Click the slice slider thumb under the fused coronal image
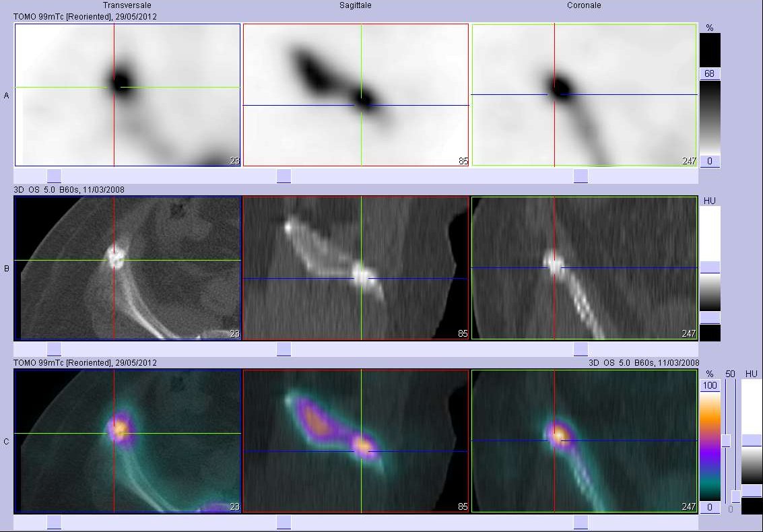Screen dimensions: 763x532 [580, 523]
